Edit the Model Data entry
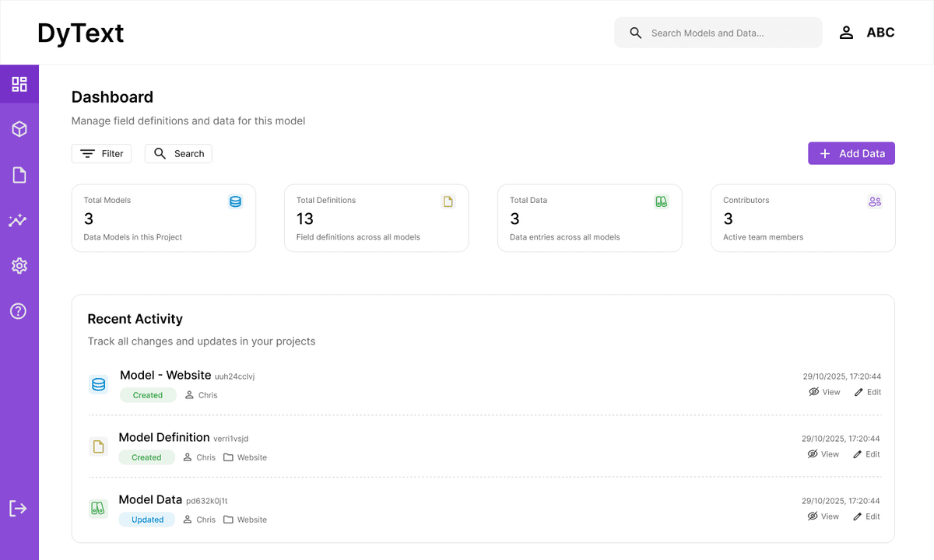 (866, 516)
